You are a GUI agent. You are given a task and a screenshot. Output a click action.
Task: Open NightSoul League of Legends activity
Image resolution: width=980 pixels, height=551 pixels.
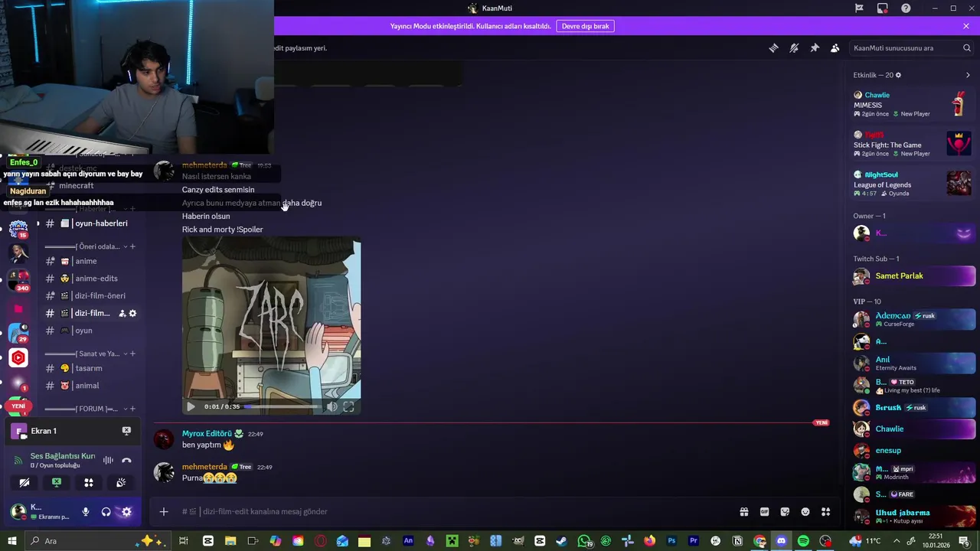[913, 184]
